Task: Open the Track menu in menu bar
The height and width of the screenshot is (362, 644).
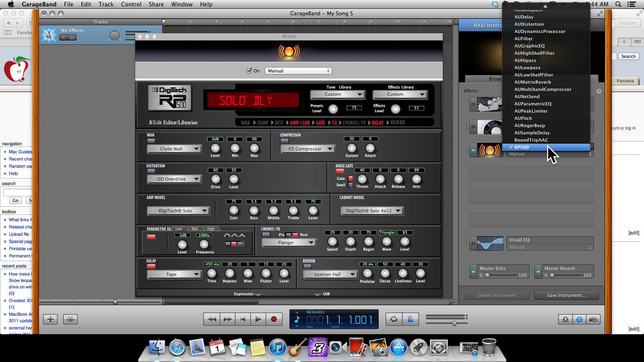Action: click(106, 4)
